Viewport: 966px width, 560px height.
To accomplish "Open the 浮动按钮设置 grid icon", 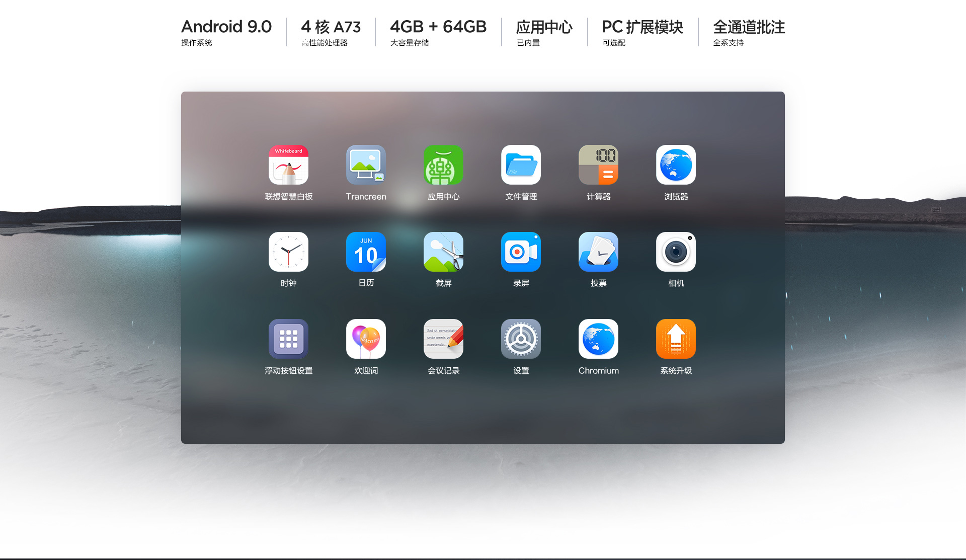I will pyautogui.click(x=288, y=339).
